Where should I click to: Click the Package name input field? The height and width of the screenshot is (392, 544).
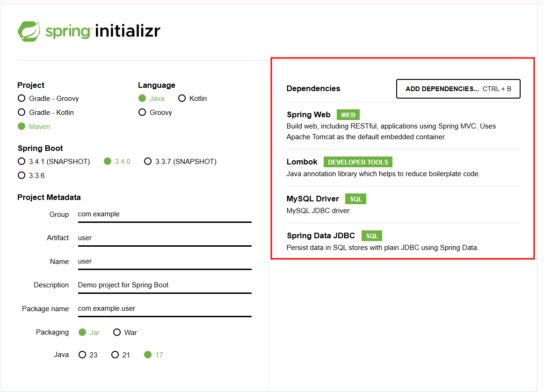[x=165, y=309]
